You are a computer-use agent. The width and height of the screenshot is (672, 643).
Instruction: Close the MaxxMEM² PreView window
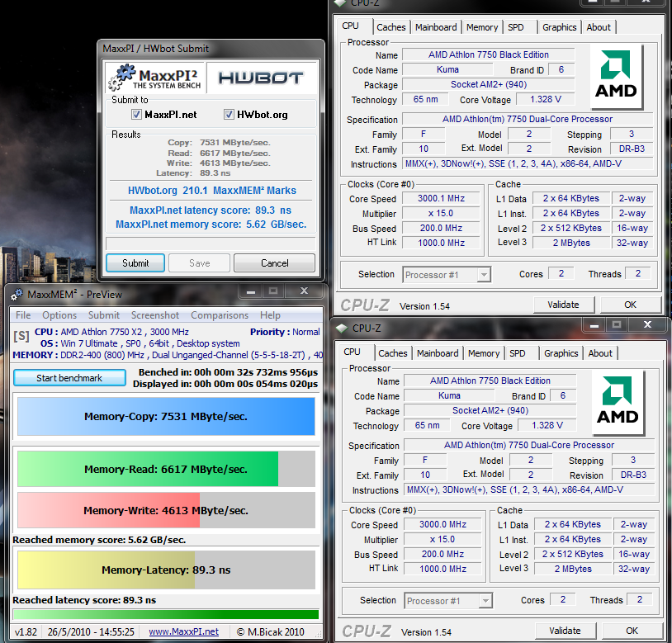(x=305, y=291)
